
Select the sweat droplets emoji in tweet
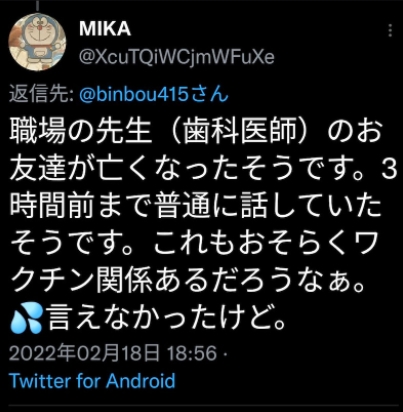point(27,320)
